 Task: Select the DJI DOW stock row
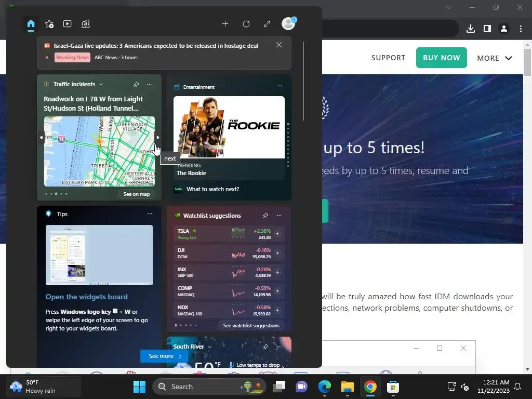click(229, 253)
